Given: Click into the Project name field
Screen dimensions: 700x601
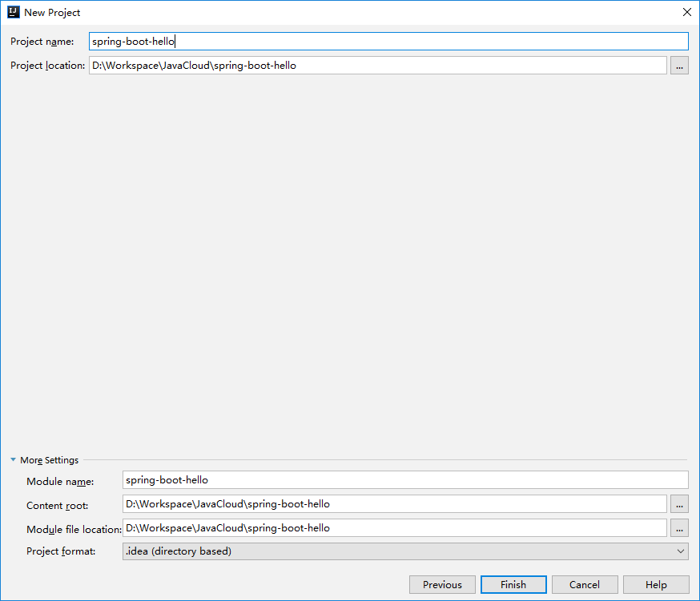Looking at the screenshot, I should coord(388,42).
